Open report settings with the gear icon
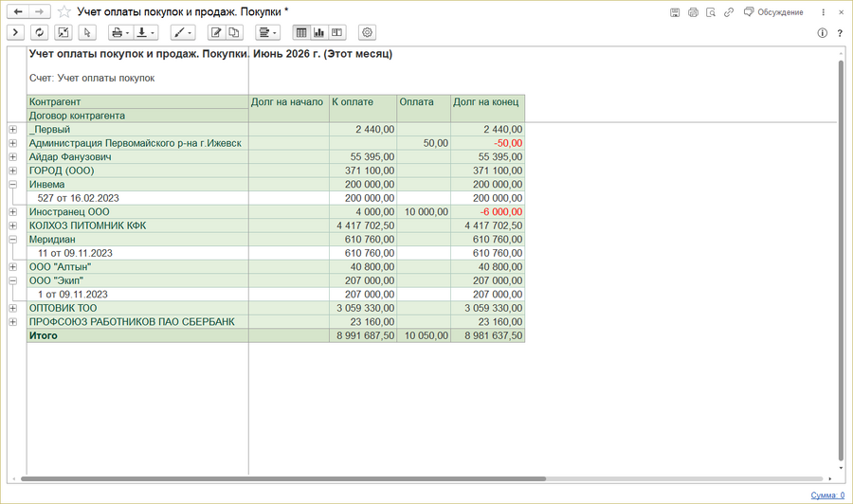The image size is (853, 504). click(367, 32)
